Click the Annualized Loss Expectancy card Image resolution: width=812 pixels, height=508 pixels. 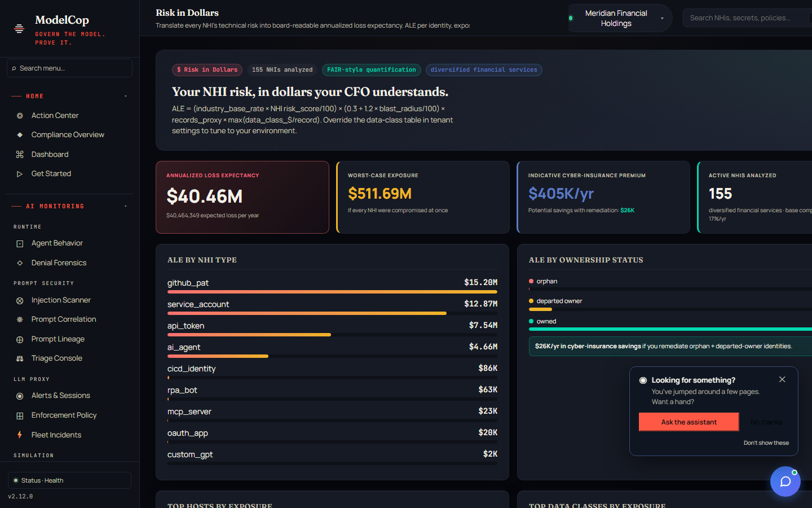coord(242,198)
